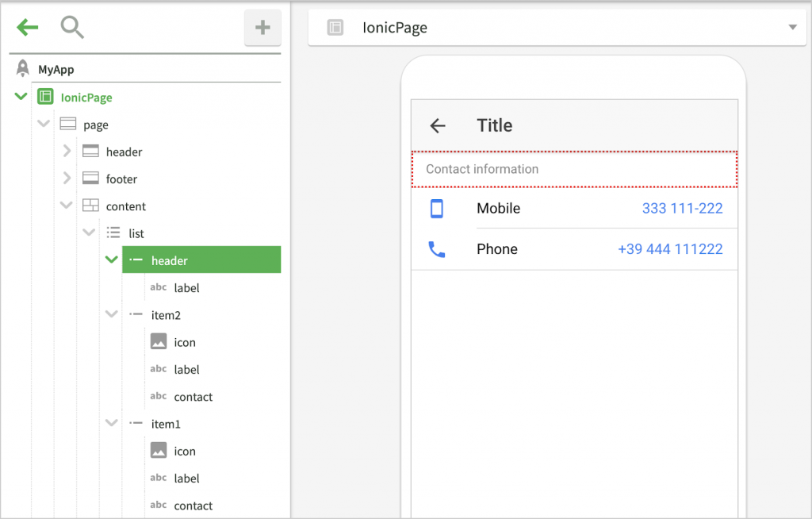Click the blue telephone handset icon

(x=436, y=249)
